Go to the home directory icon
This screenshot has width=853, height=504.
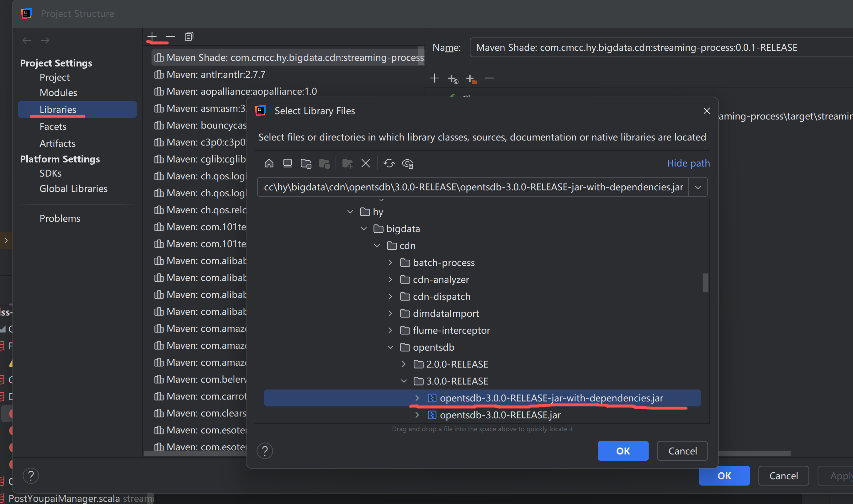(x=269, y=163)
